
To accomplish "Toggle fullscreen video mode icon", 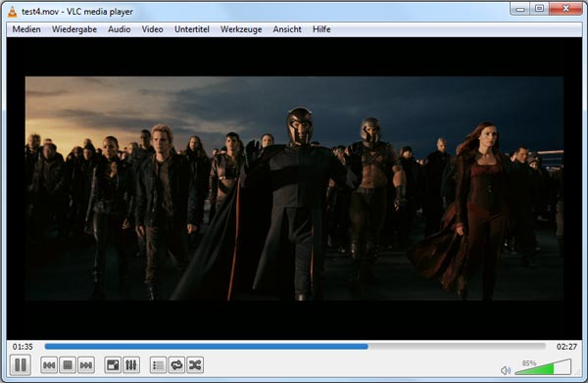I will click(x=113, y=365).
